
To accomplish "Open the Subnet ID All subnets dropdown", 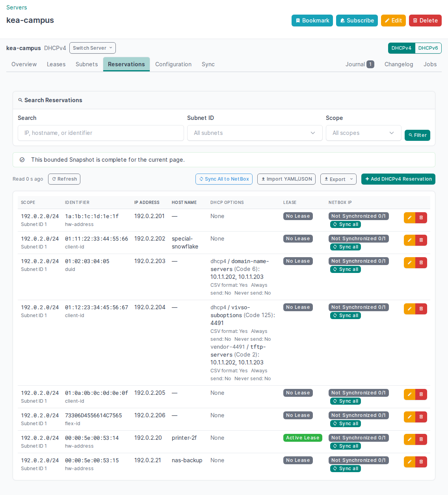I will click(255, 133).
